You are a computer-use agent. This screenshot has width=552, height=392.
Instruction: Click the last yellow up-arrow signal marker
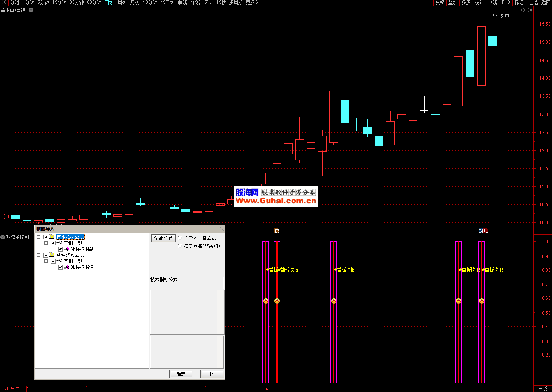[x=482, y=301]
